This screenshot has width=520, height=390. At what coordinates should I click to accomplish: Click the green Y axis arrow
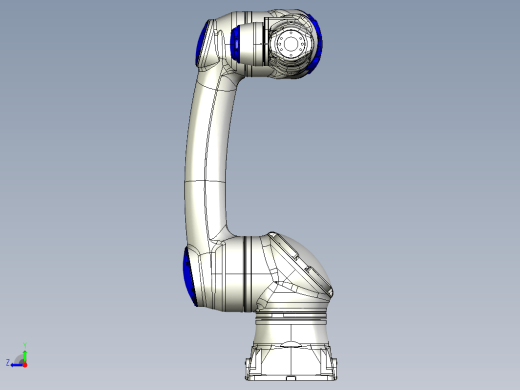[x=25, y=356]
